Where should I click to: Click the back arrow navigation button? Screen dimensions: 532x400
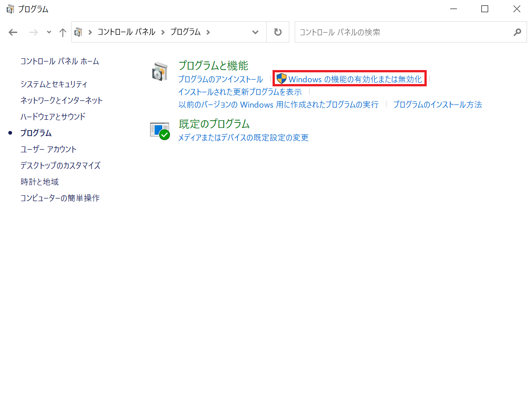(x=13, y=32)
